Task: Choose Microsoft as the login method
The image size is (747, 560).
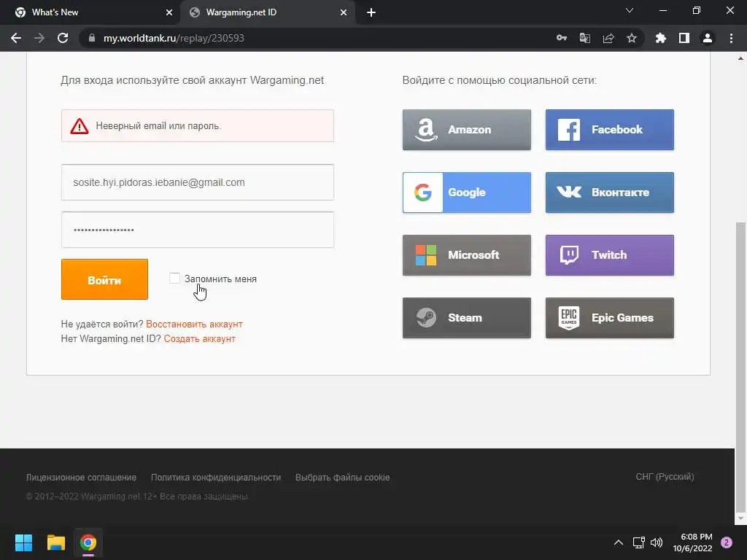Action: pos(466,255)
